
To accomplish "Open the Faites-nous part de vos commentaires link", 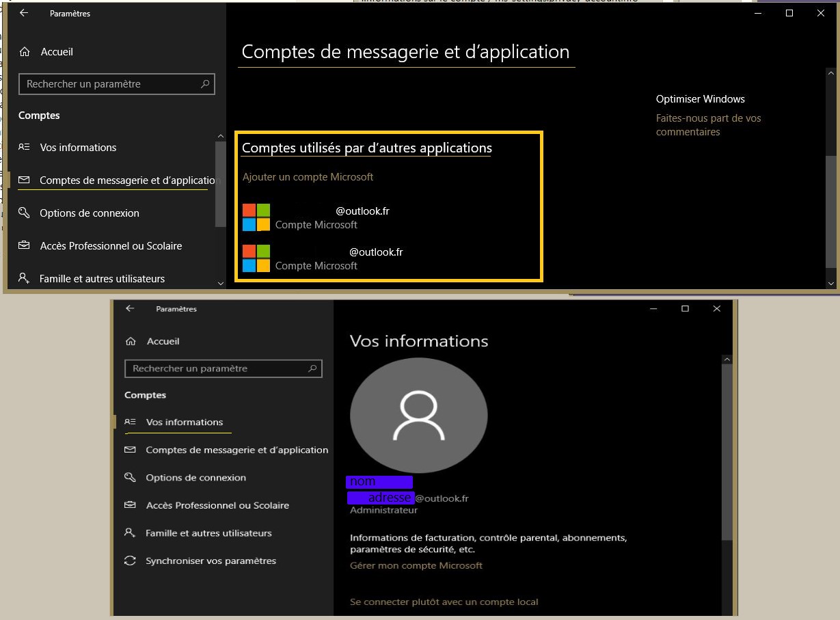I will point(708,125).
